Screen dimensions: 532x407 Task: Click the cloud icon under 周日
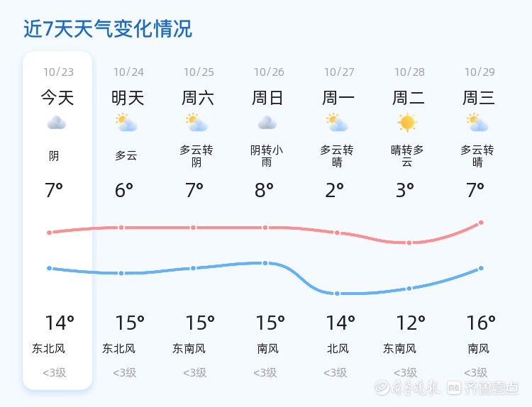point(267,123)
